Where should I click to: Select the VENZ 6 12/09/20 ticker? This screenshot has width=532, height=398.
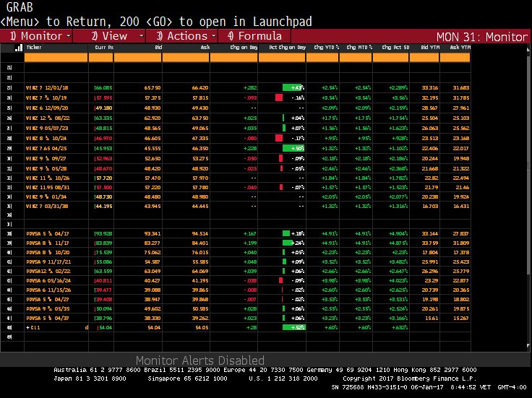pyautogui.click(x=47, y=108)
